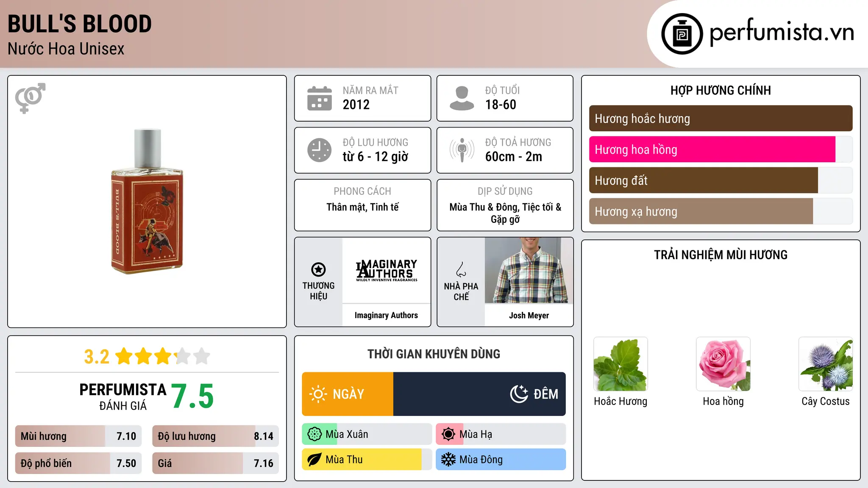Click the Độ phổ biến score label
This screenshot has width=868, height=488.
46,463
